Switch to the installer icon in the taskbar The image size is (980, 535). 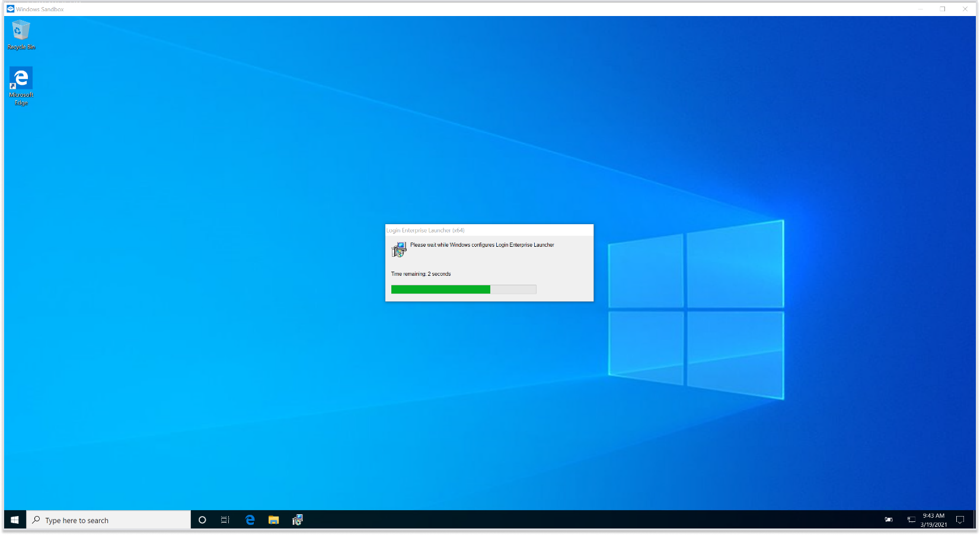click(298, 520)
